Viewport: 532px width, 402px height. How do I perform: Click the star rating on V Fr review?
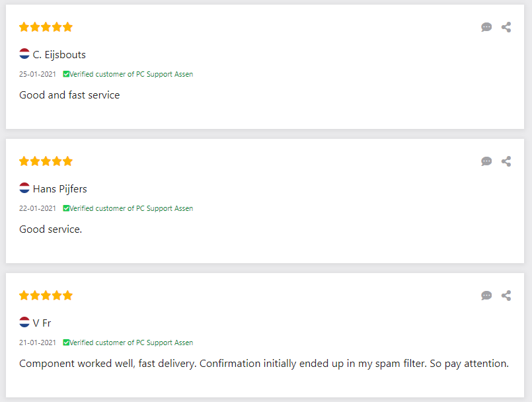[x=46, y=296]
